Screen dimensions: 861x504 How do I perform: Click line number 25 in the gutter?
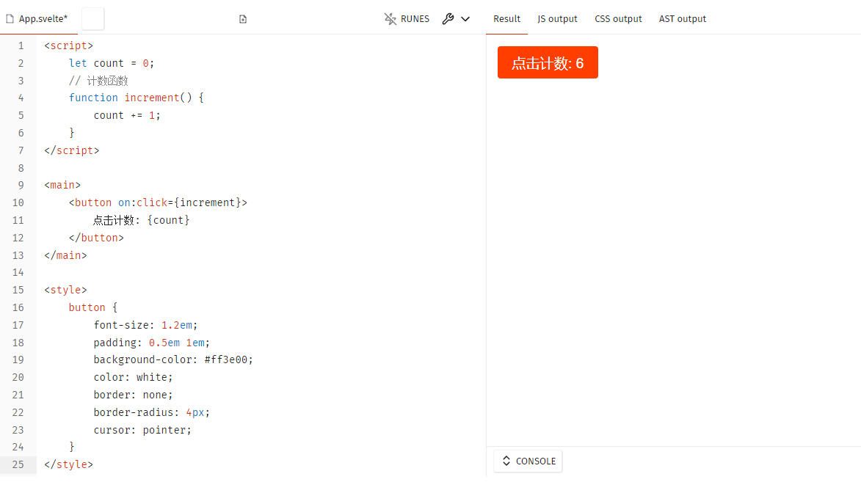click(18, 464)
